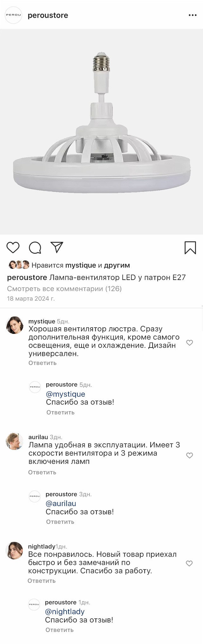Share the post with the paper plane icon
Viewport: 203px width, 644px height.
(57, 247)
